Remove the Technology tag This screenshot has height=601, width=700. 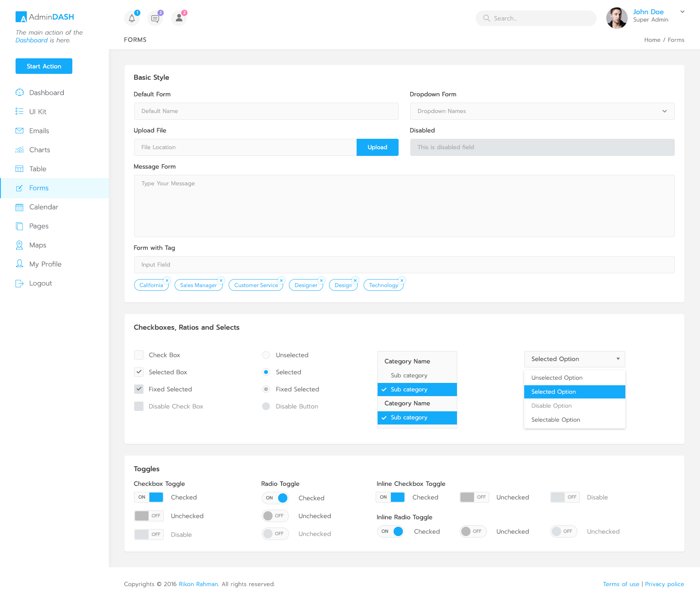[402, 280]
